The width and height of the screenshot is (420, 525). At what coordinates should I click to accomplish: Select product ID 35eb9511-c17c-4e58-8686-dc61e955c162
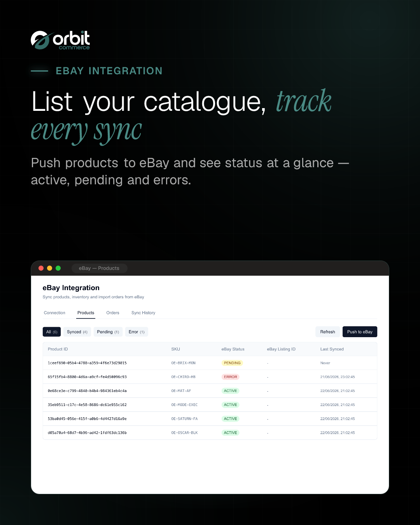(x=87, y=405)
